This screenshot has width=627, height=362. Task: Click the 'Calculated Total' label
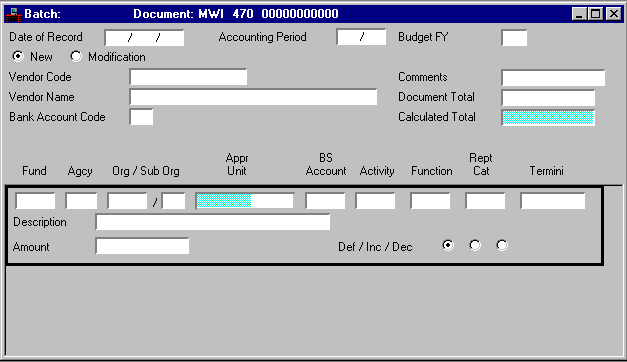(437, 117)
